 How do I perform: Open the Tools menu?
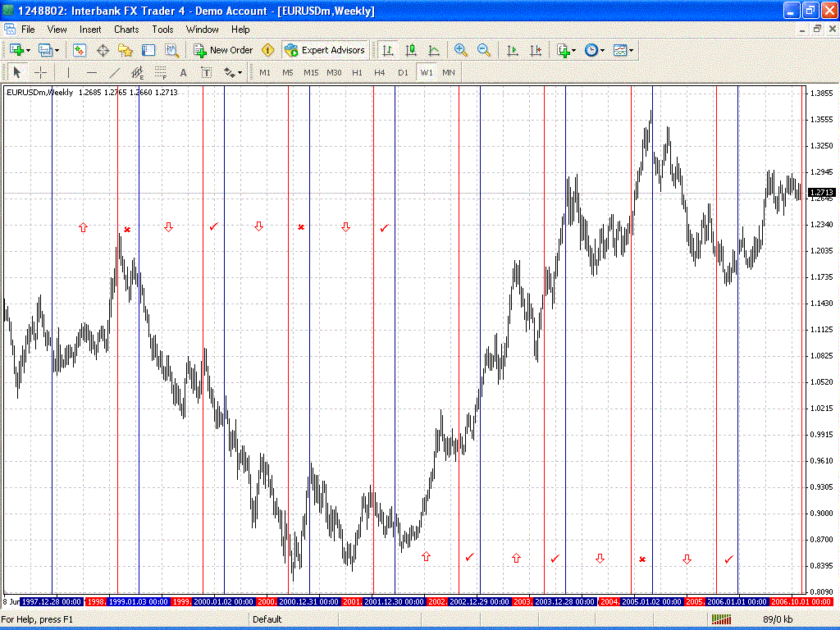point(162,30)
